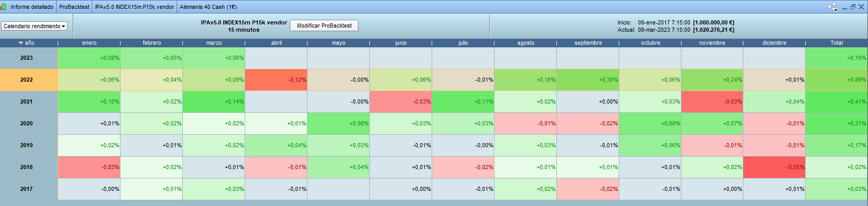
Task: Click the diciembre column header
Action: pyautogui.click(x=774, y=43)
